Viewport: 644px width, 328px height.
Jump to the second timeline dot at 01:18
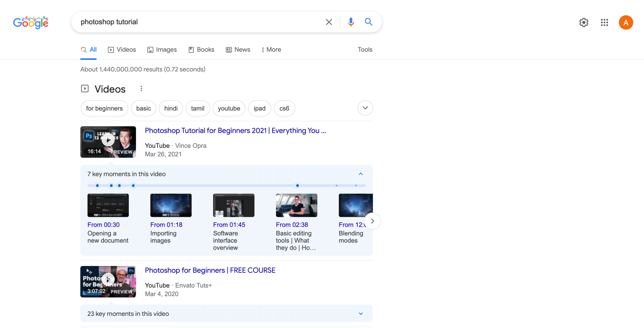pyautogui.click(x=111, y=186)
